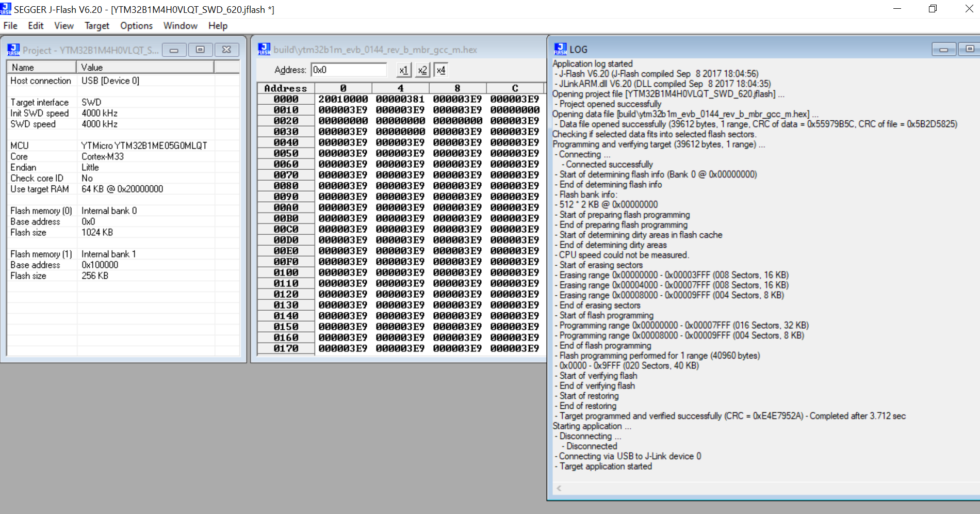Click the 0x100000 base address value
980x514 pixels.
pos(100,265)
